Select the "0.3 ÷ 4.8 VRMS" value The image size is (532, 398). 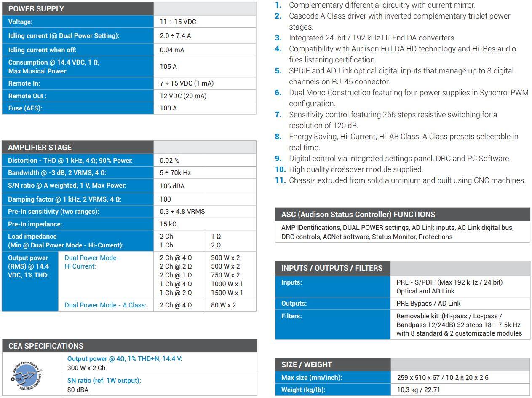click(x=182, y=211)
